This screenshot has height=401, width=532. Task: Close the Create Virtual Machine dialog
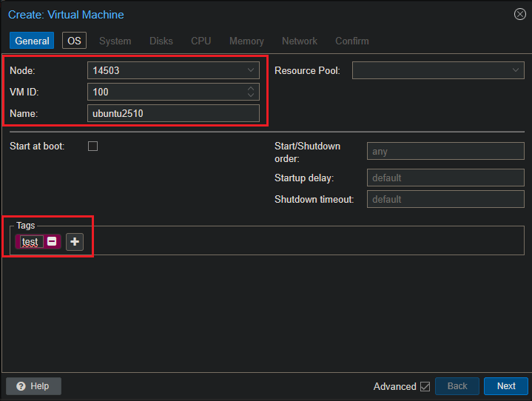coord(519,14)
